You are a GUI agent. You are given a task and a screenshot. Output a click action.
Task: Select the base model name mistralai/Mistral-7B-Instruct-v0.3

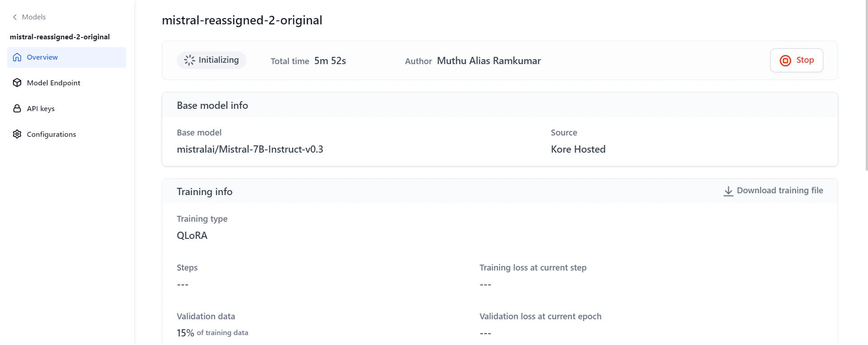[250, 149]
